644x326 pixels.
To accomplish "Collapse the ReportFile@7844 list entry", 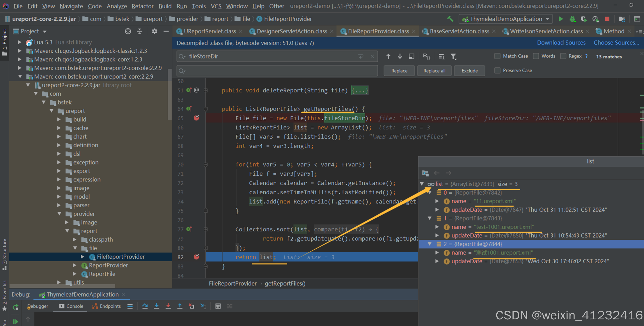I will click(x=429, y=244).
